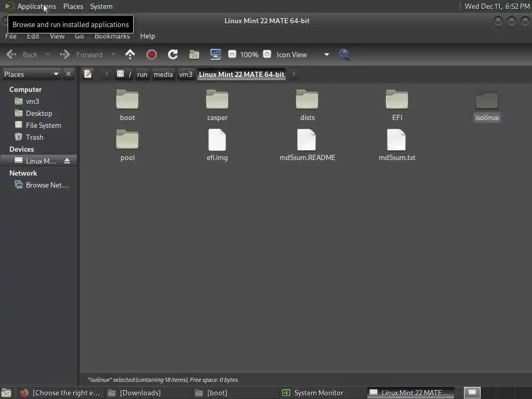Open the View menu
Image resolution: width=532 pixels, height=399 pixels.
coord(57,36)
